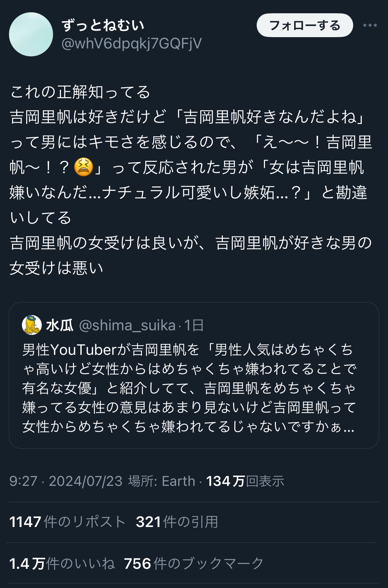The image size is (388, 588).
Task: Click the 水瓜 name in quoted post
Action: [x=60, y=325]
